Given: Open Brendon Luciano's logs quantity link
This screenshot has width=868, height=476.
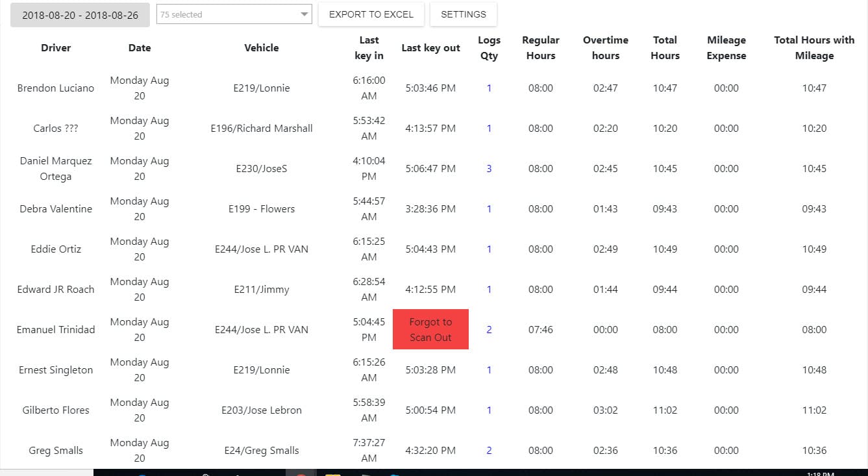Looking at the screenshot, I should (489, 88).
